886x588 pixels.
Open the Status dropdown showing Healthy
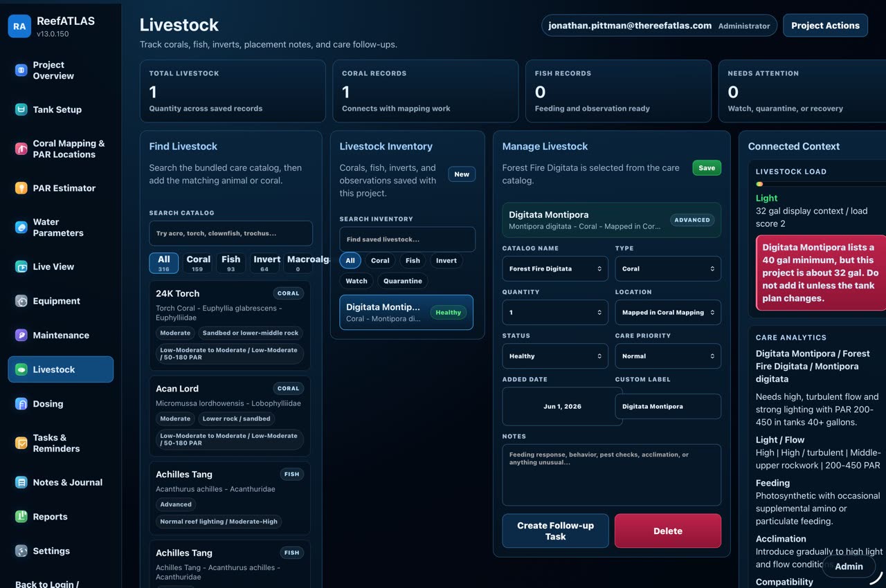(555, 356)
